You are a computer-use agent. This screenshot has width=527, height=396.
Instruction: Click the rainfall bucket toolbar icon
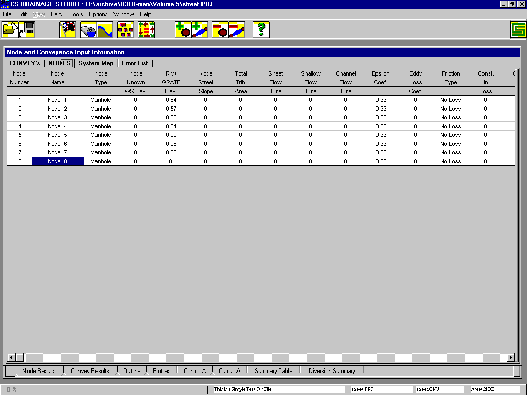[x=88, y=29]
